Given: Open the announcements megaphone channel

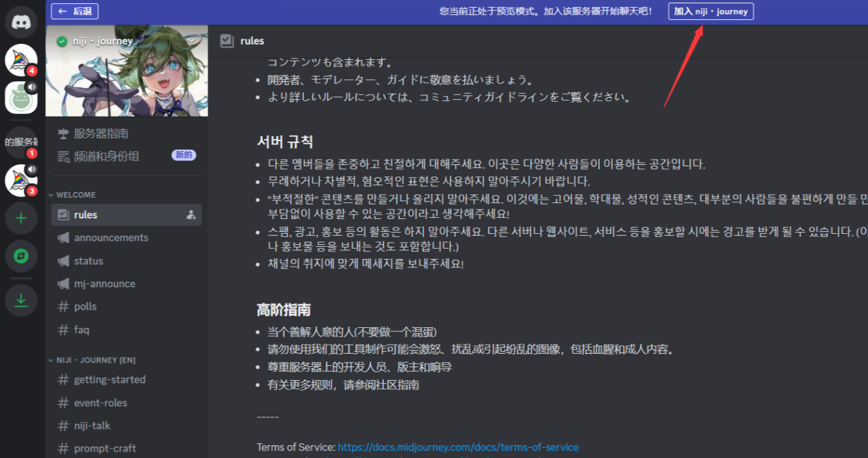Looking at the screenshot, I should (x=126, y=238).
